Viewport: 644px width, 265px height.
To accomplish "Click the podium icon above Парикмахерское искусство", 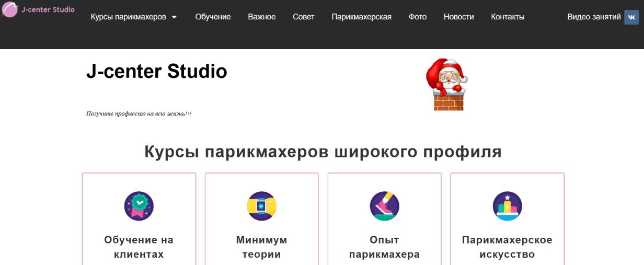I will tap(507, 206).
